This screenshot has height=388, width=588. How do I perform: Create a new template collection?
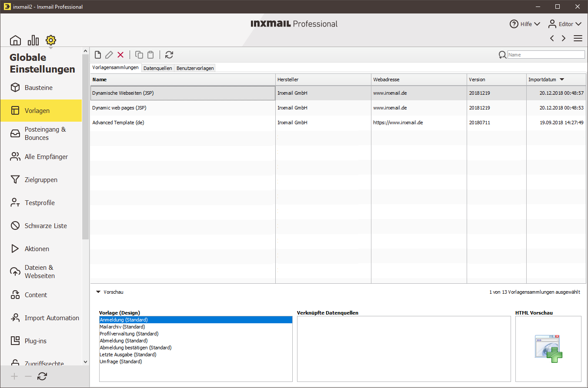(x=98, y=55)
